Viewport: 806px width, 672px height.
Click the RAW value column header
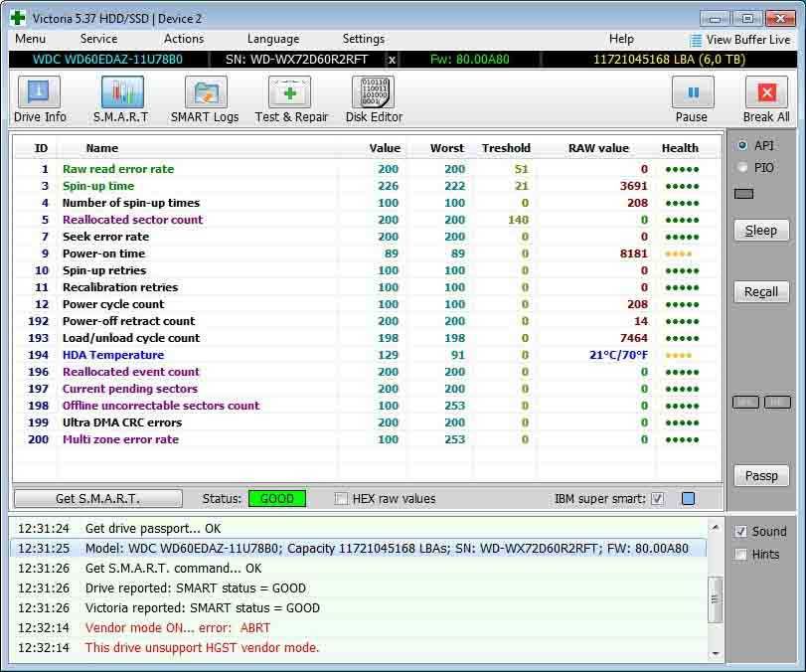click(x=599, y=148)
